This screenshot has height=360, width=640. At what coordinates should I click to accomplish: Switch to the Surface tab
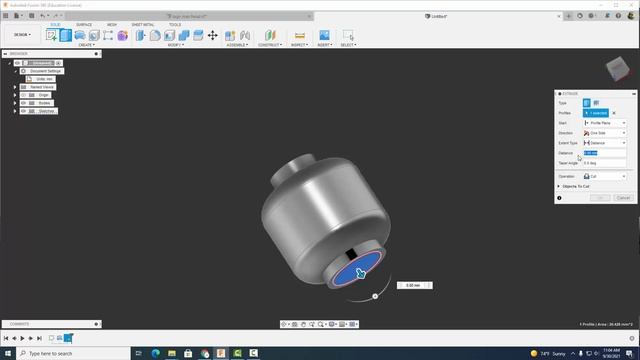point(84,24)
